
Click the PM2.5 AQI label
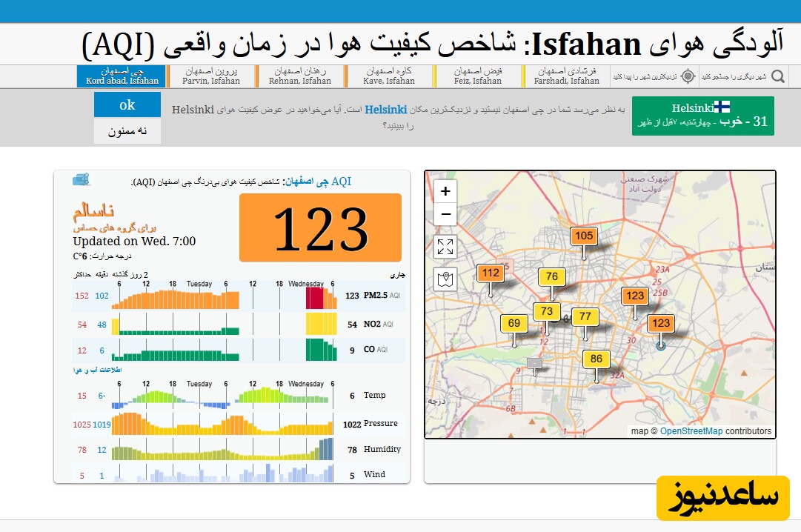(x=382, y=296)
